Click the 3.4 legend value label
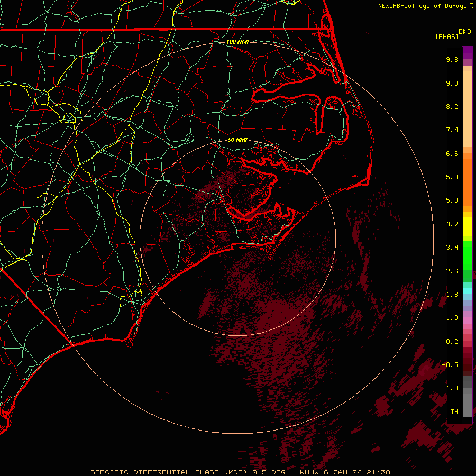The width and height of the screenshot is (476, 476). tap(452, 248)
